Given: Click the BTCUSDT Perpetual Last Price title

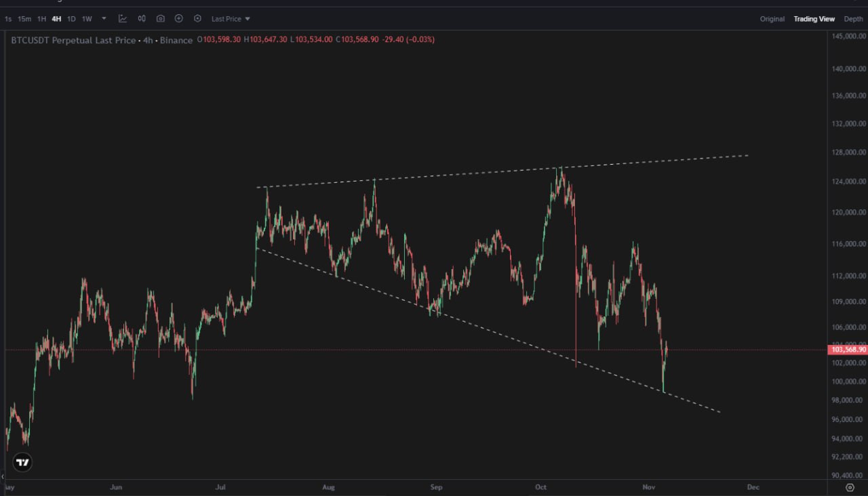Looking at the screenshot, I should point(73,41).
